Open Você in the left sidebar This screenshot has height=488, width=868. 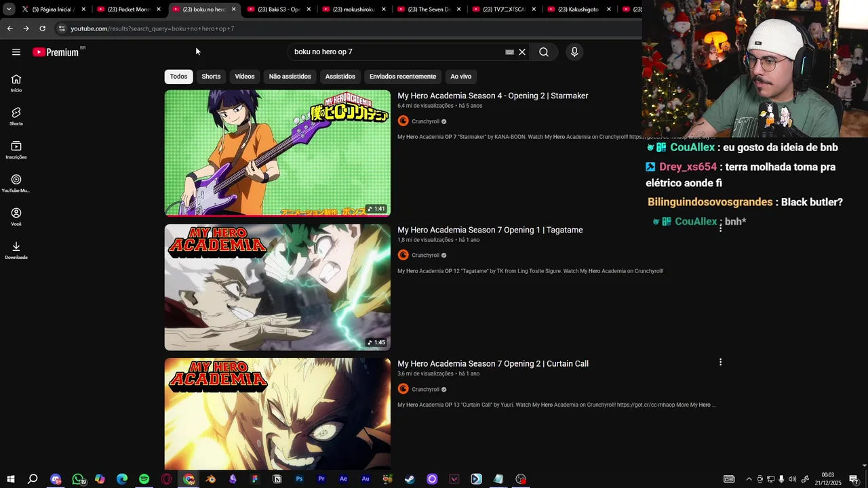(16, 216)
